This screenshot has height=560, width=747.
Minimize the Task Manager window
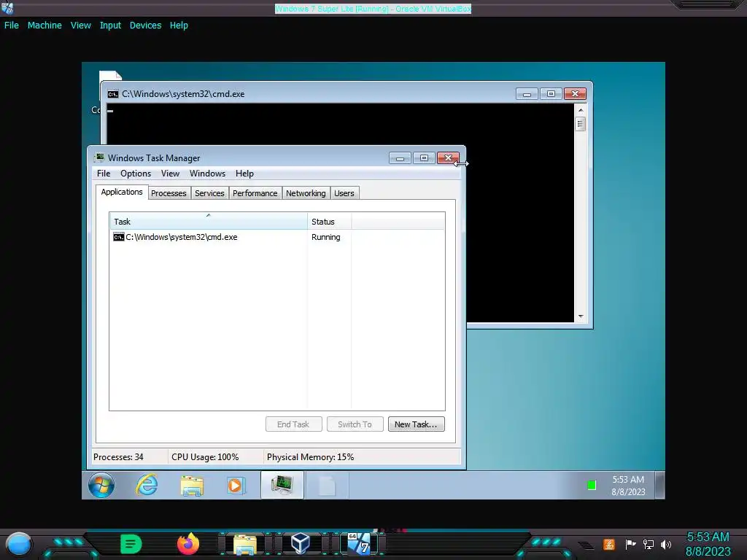[x=400, y=158]
